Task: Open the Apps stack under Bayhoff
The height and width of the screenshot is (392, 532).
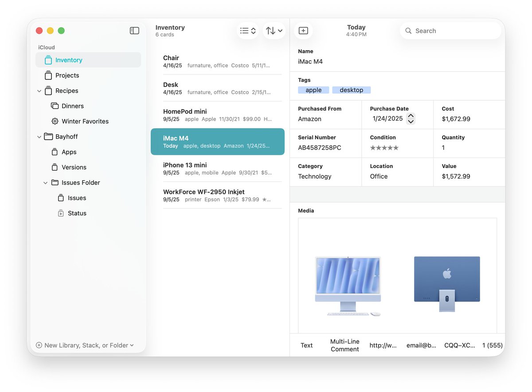Action: (x=88, y=152)
